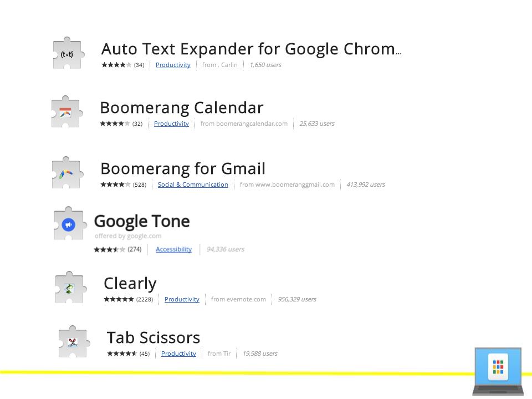Viewport: 532px width, 399px height.
Task: Click Productivity link under Tab Scissors
Action: [178, 354]
